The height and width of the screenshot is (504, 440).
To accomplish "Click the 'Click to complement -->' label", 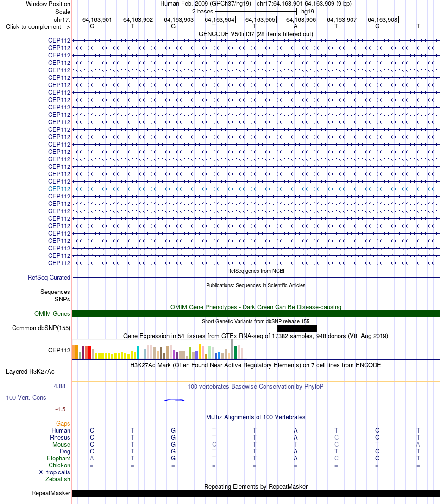I will point(38,27).
